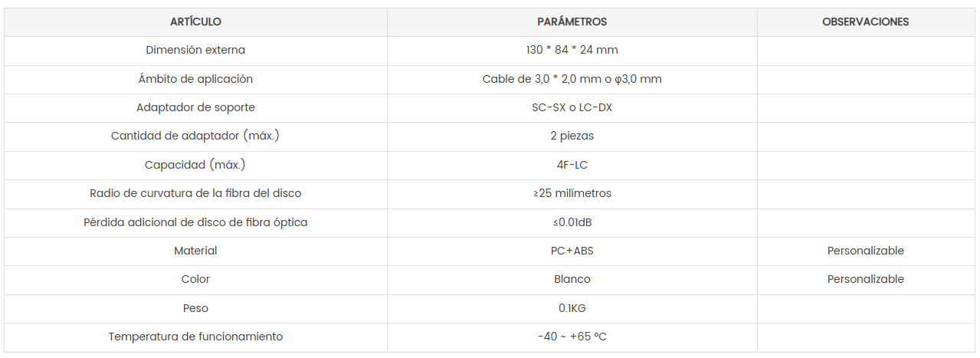Select Cantidad de adaptador (máx.) cell
Viewport: 980px width, 358px height.
coord(195,136)
